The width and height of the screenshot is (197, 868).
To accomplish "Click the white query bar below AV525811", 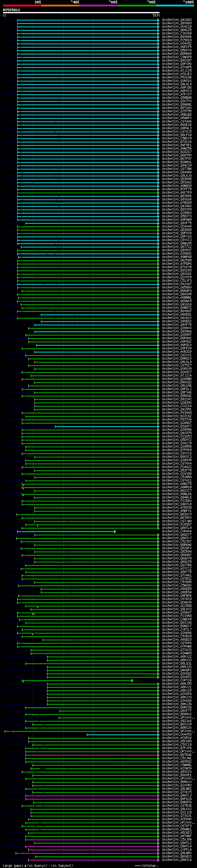I will (x=81, y=13).
